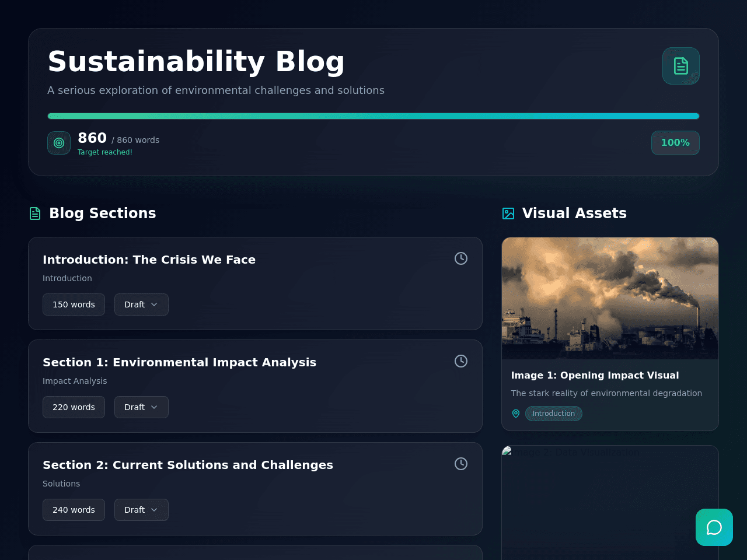Viewport: 747px width, 560px height.
Task: Click the image icon next to Visual Assets
Action: [508, 213]
